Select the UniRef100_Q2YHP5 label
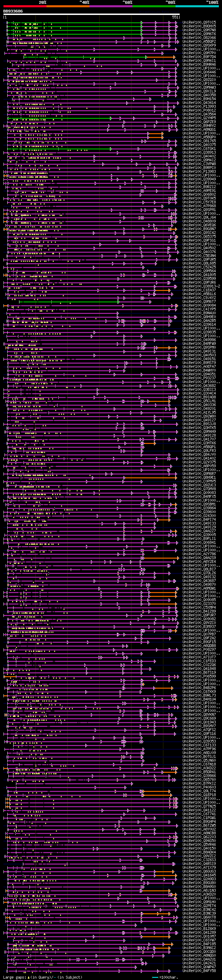The height and width of the screenshot is (980, 222). [x=199, y=118]
